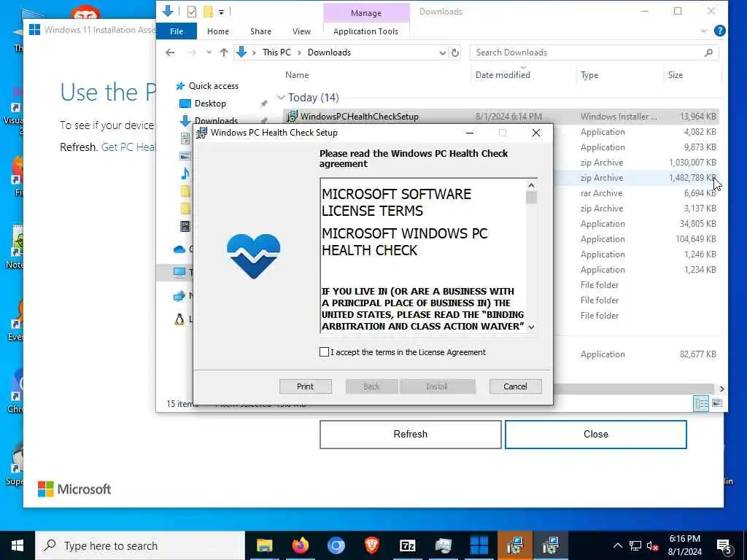
Task: Select Downloads in navigation pane
Action: pyautogui.click(x=216, y=120)
